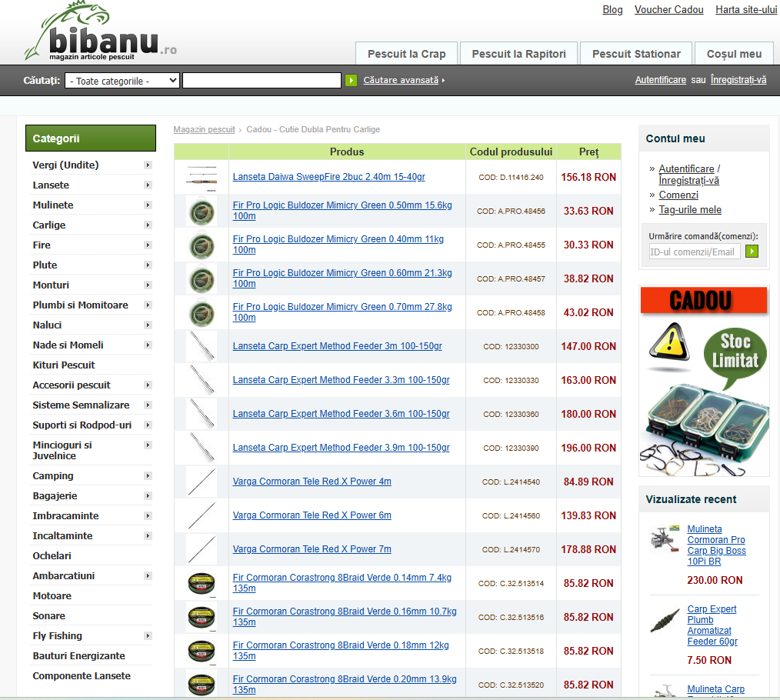Open the Pescuit la Crap tab
This screenshot has height=700, width=780.
click(x=406, y=54)
